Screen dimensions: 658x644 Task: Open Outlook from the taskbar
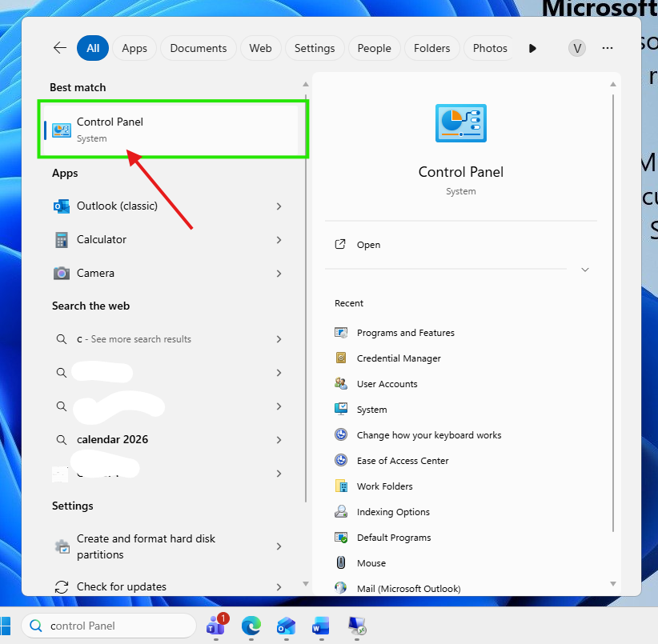[x=287, y=626]
